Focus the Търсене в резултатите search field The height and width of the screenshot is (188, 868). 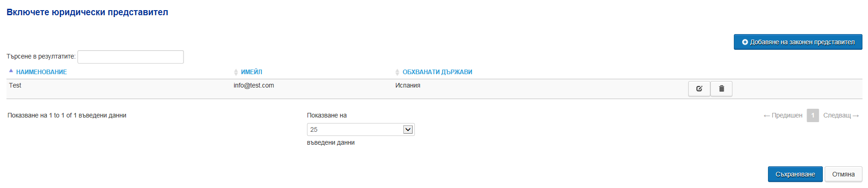click(130, 57)
